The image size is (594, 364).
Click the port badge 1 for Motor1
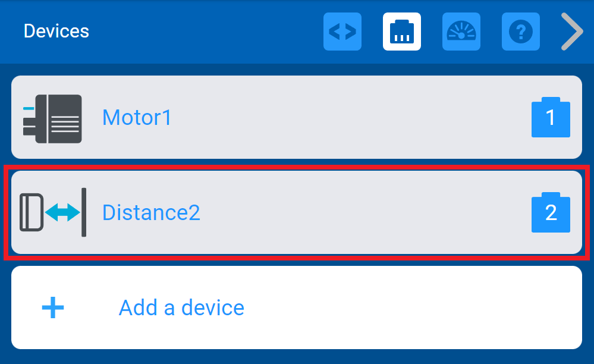pos(550,117)
